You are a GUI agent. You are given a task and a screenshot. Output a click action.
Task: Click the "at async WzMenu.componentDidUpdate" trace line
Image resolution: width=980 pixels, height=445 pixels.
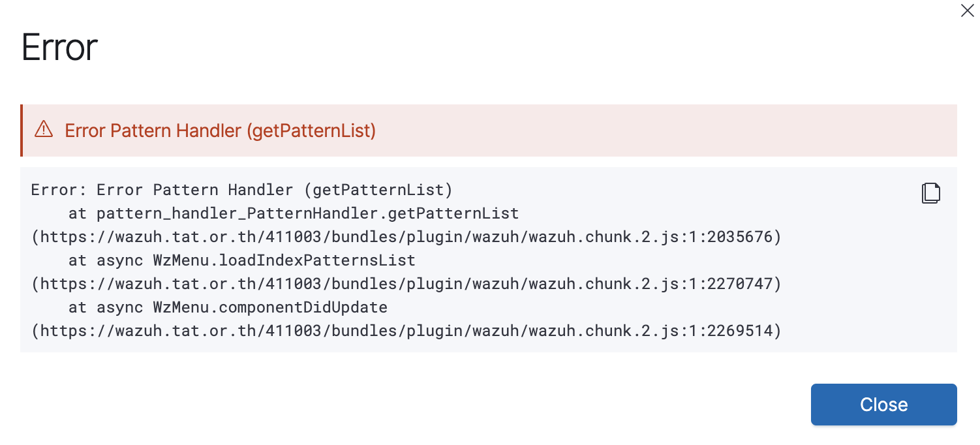click(x=228, y=307)
